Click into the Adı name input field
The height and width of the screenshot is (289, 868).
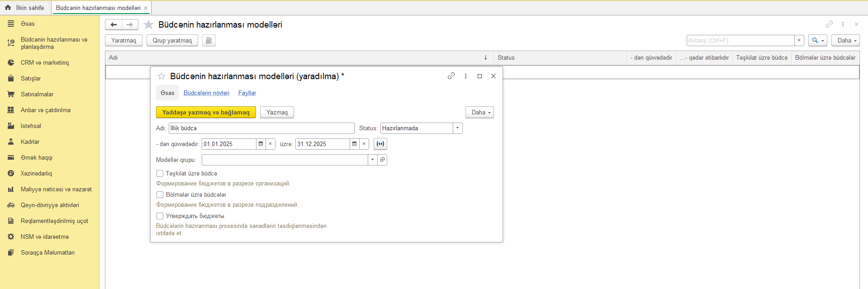(x=261, y=128)
